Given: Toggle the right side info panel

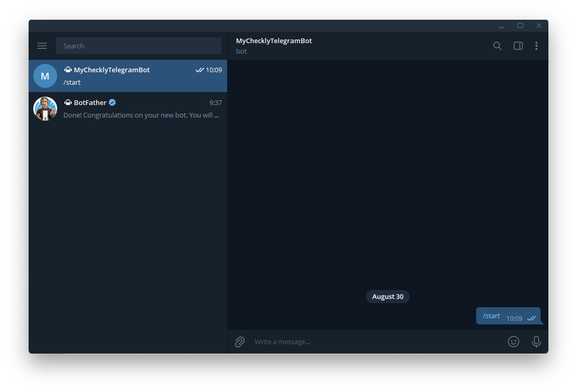Looking at the screenshot, I should coord(518,46).
